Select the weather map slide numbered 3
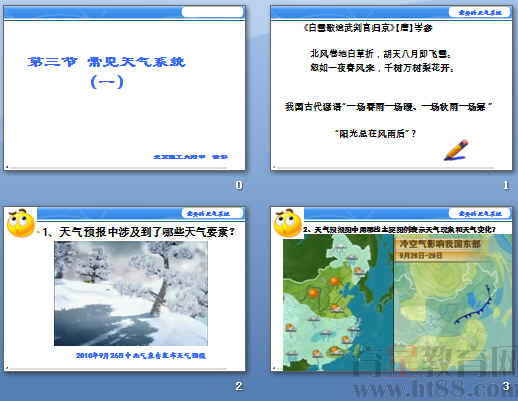 click(391, 289)
